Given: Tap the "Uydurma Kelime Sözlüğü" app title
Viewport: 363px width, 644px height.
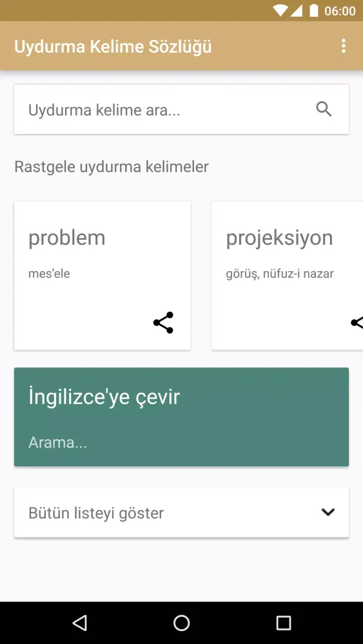Looking at the screenshot, I should [113, 46].
